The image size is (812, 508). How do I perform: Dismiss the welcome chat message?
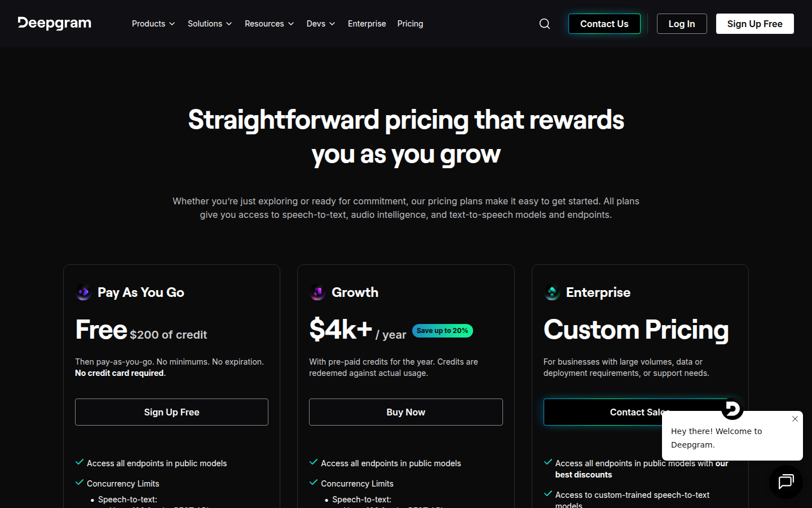click(x=795, y=419)
